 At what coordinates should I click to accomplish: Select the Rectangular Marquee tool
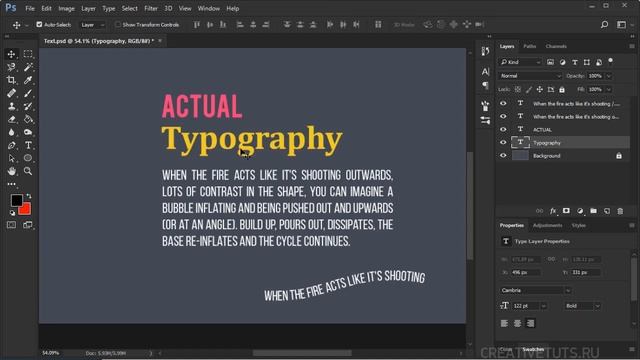[x=28, y=54]
